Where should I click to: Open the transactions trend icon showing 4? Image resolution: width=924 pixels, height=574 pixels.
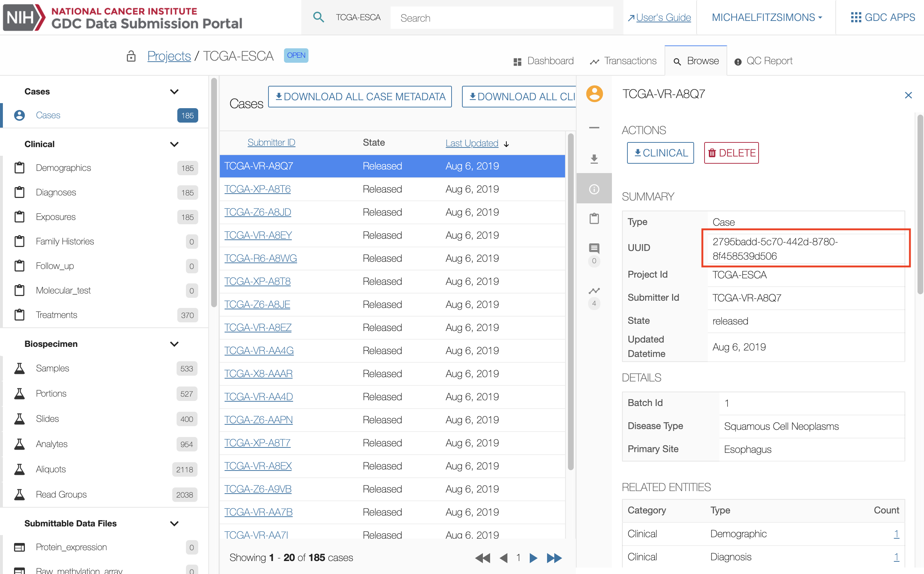click(594, 291)
